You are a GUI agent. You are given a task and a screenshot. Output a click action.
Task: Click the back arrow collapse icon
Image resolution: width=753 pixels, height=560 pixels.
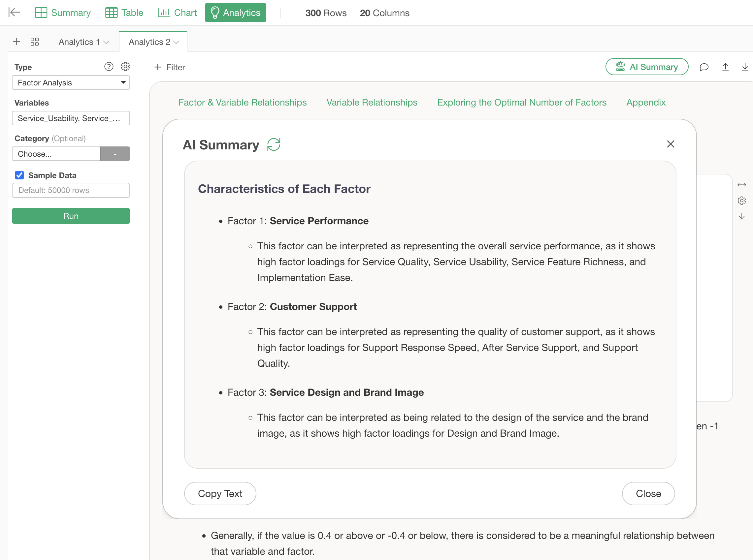coord(14,13)
